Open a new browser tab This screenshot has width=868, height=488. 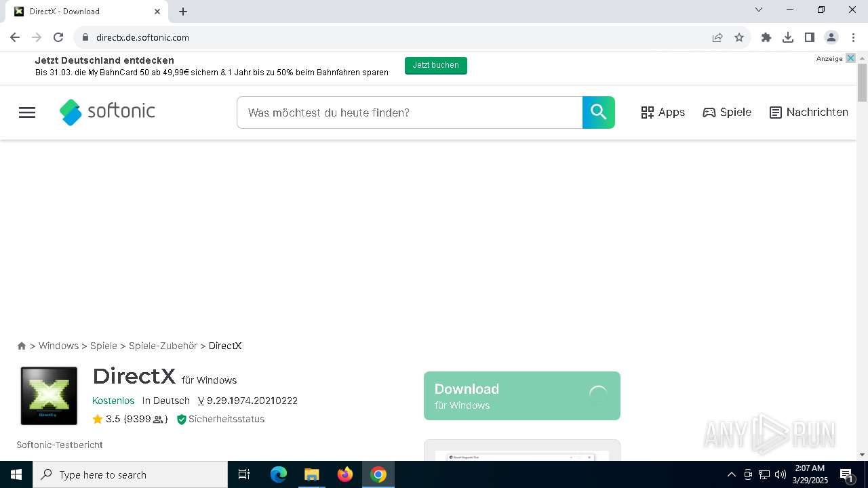pos(183,12)
